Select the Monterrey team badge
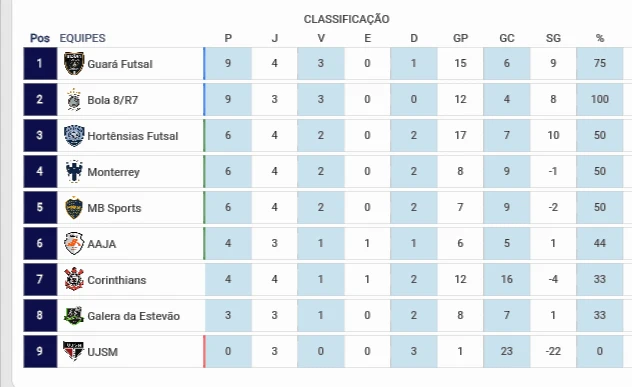The image size is (632, 387). 74,171
